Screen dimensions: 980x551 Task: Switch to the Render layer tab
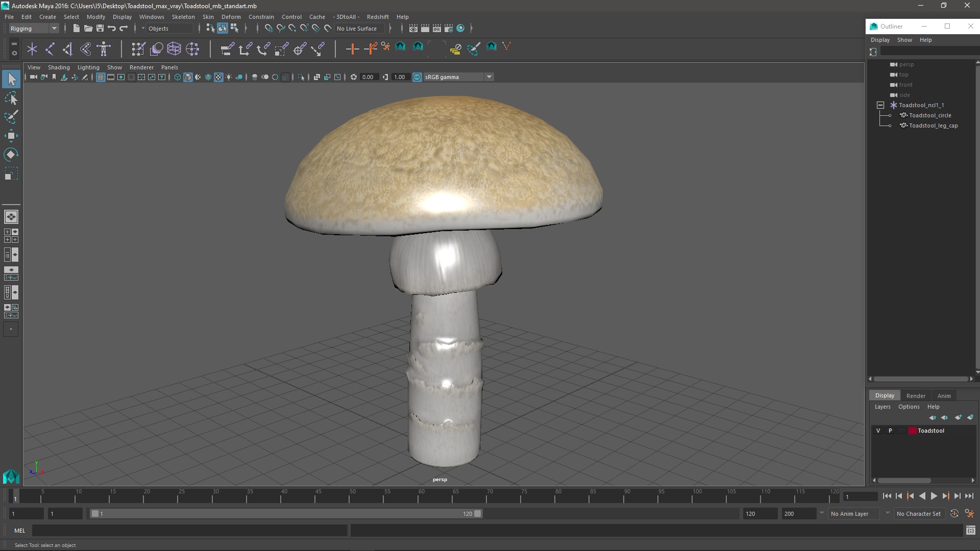(915, 395)
